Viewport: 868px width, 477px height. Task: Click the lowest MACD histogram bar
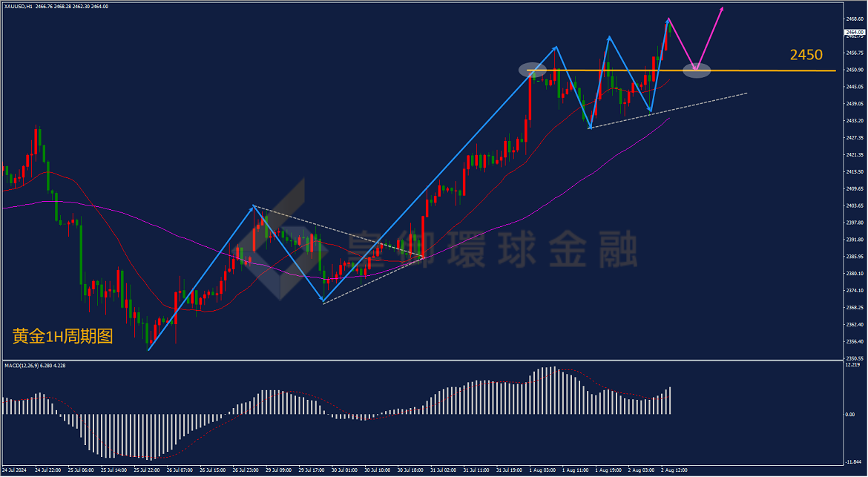(x=149, y=437)
